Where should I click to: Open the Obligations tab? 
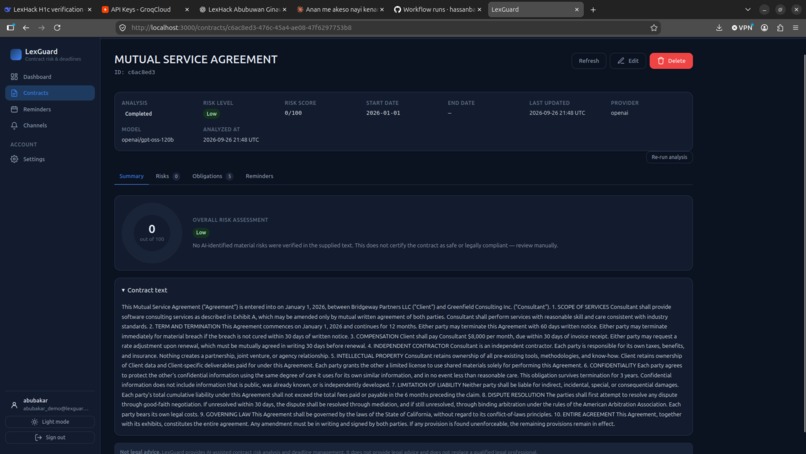click(212, 176)
